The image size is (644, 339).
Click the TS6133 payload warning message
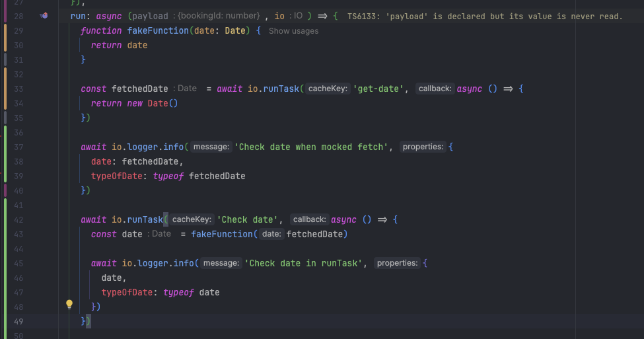pos(485,17)
